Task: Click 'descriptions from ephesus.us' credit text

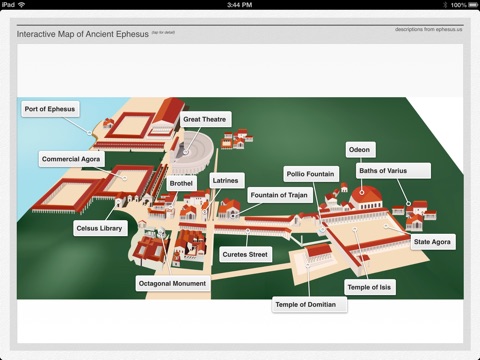Action: tap(429, 29)
